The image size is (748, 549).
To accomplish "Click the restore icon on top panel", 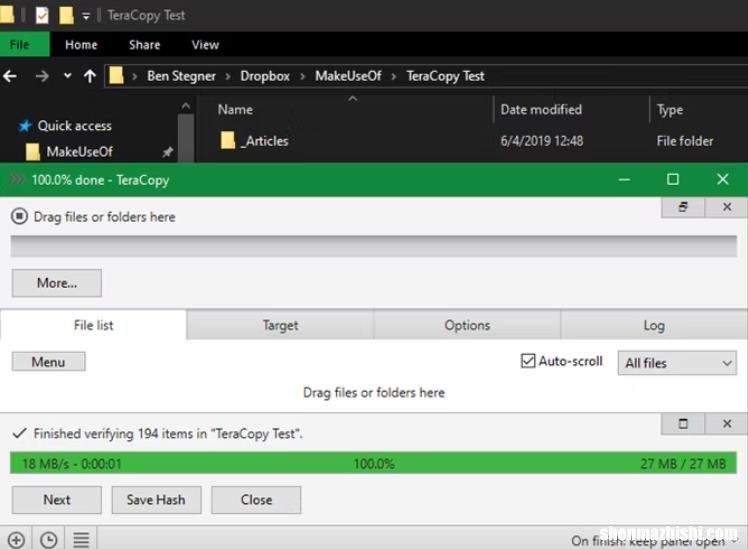I will pyautogui.click(x=683, y=207).
